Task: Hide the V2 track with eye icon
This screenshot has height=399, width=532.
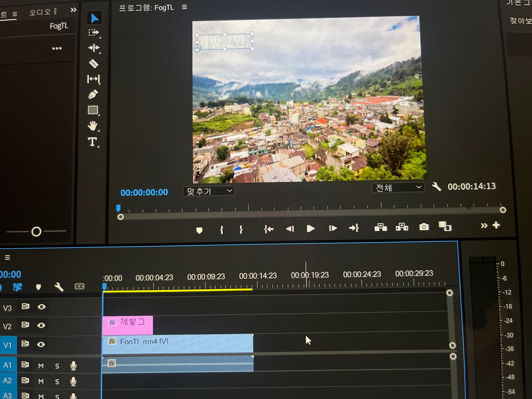Action: click(41, 325)
